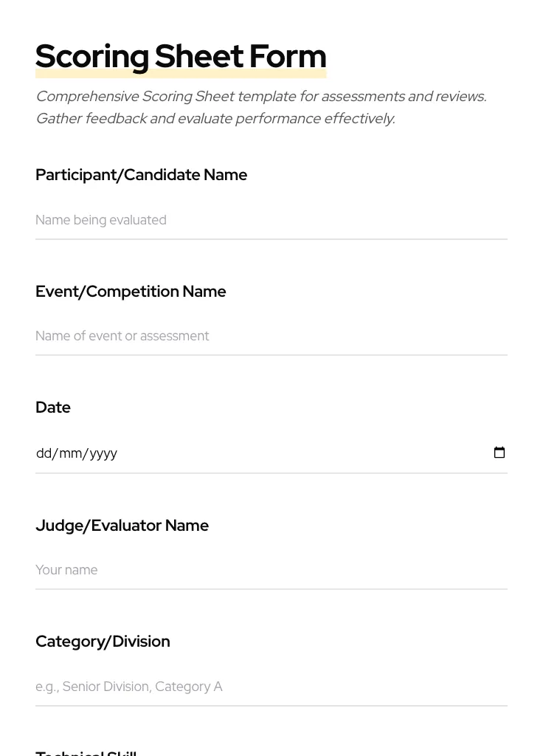The height and width of the screenshot is (756, 543).
Task: Click the word 'Form' in the title
Action: (x=288, y=56)
